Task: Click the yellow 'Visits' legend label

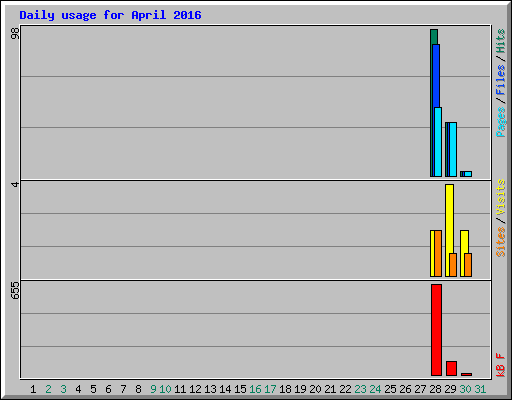Action: 501,197
